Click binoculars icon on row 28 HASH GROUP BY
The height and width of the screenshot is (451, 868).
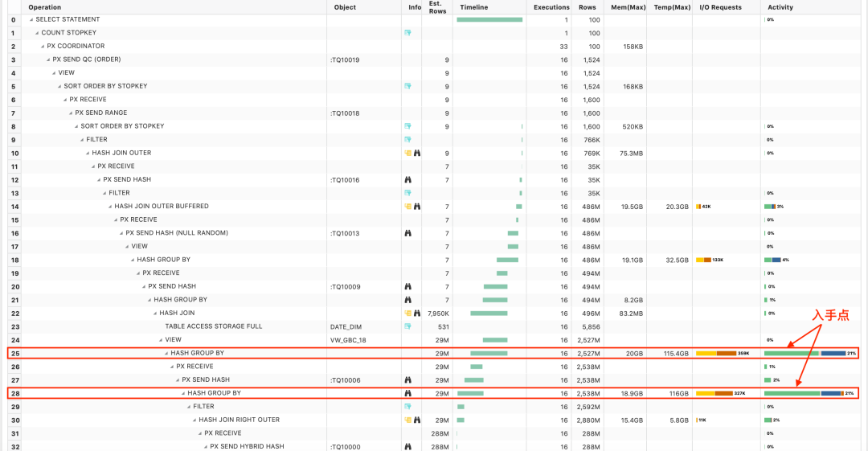pyautogui.click(x=408, y=393)
